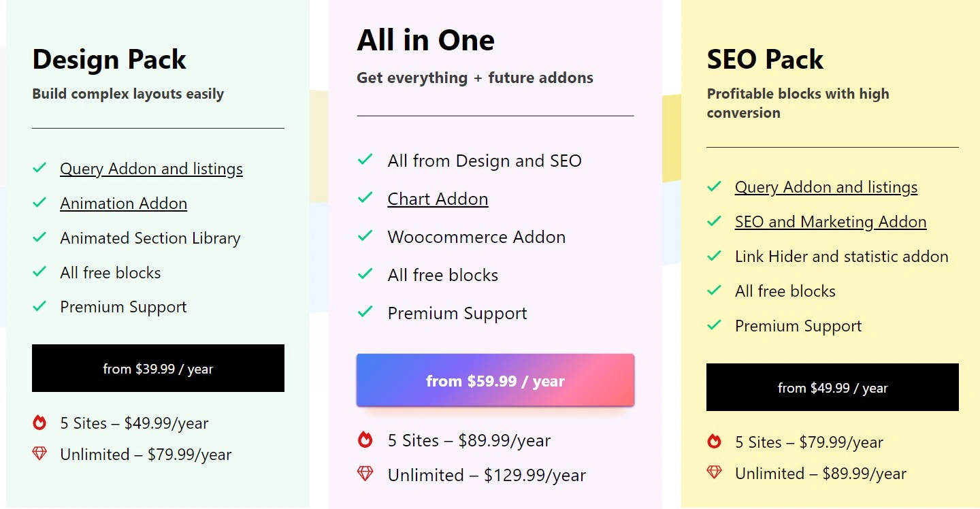980x509 pixels.
Task: Click 5 Sites – $79.99/year pricing text
Action: tap(809, 442)
